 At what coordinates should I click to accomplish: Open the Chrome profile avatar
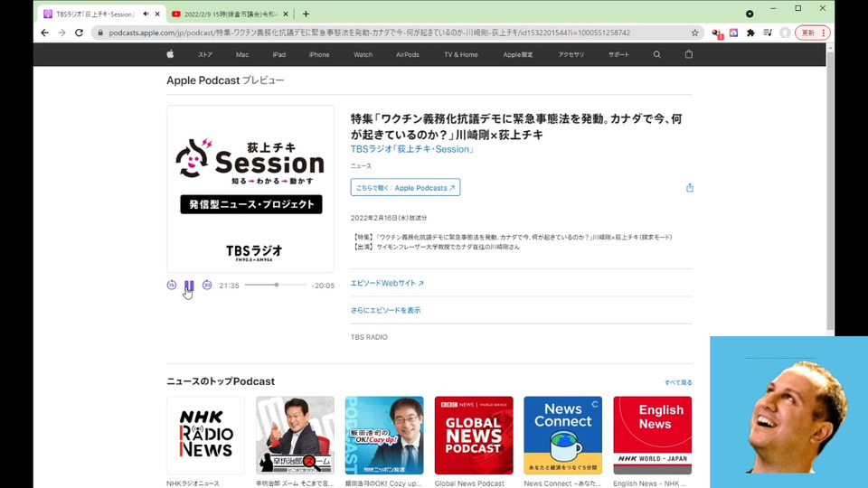[785, 33]
